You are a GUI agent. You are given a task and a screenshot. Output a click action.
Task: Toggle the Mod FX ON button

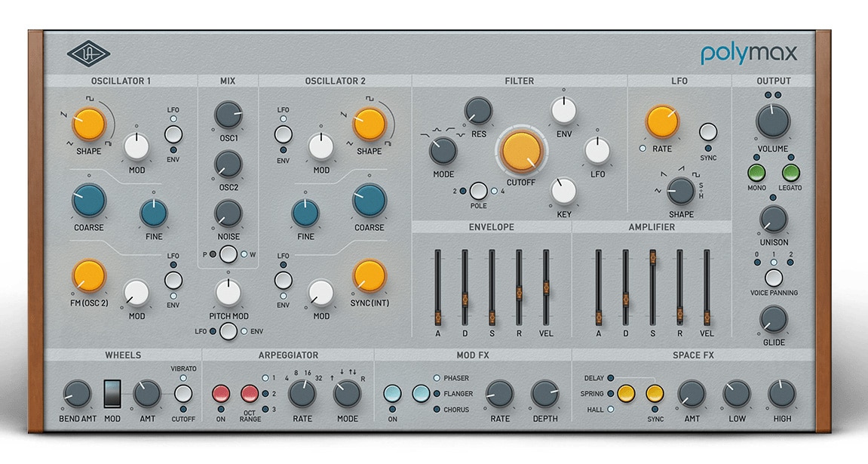point(392,394)
